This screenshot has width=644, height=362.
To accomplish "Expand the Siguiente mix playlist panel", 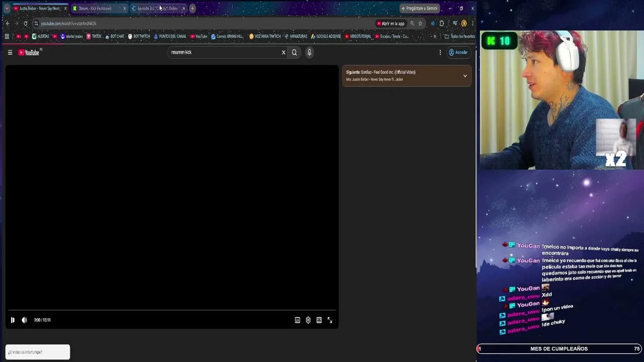I will (x=465, y=76).
